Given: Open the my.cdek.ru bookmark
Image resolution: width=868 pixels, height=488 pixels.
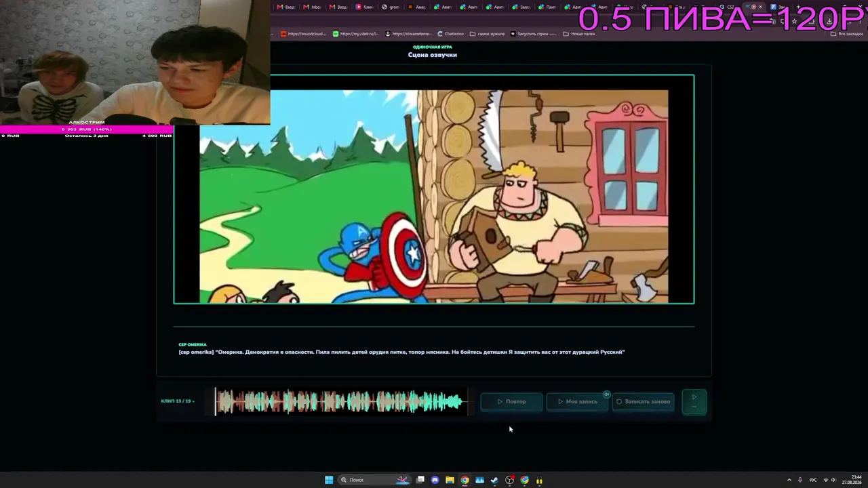Looking at the screenshot, I should [356, 34].
